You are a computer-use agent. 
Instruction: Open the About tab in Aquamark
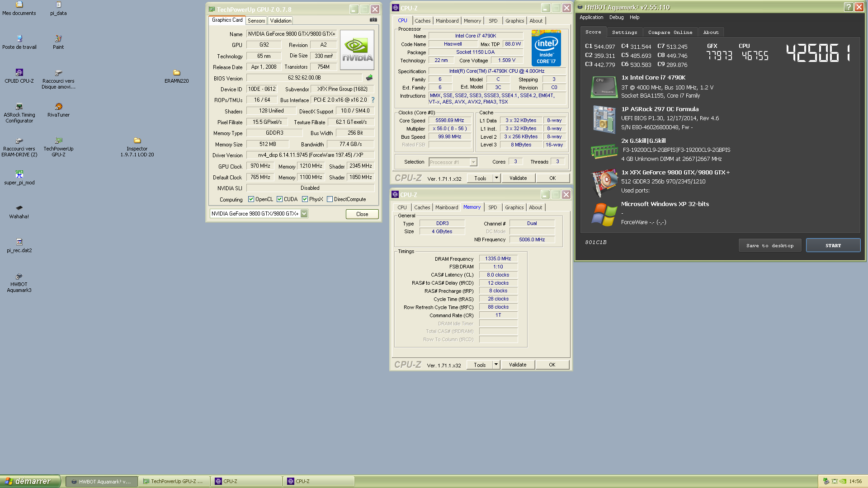pyautogui.click(x=711, y=32)
